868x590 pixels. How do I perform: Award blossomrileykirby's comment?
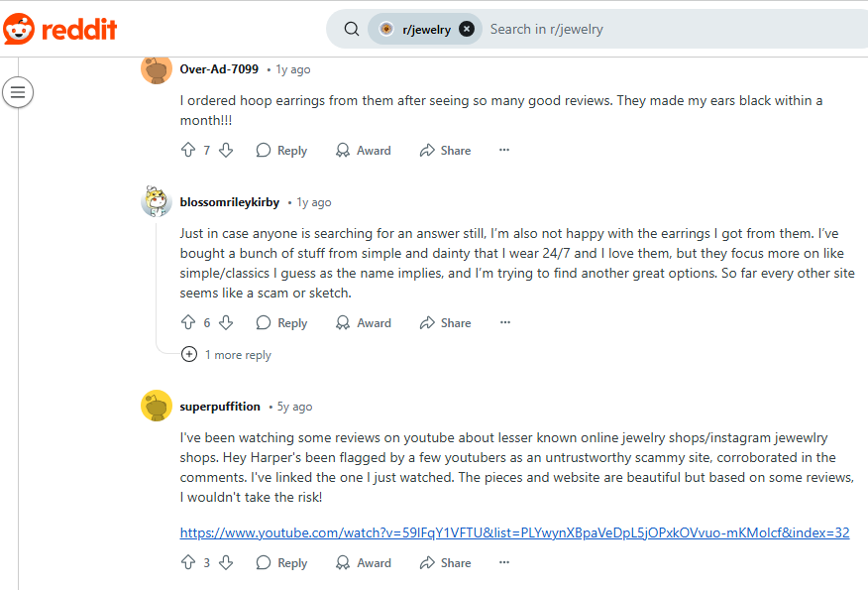(363, 323)
